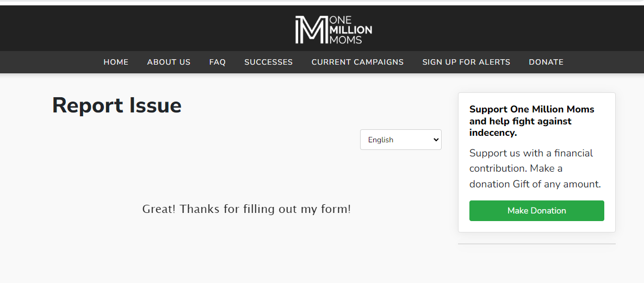The width and height of the screenshot is (644, 283).
Task: Go to the Home page
Action: click(x=116, y=62)
